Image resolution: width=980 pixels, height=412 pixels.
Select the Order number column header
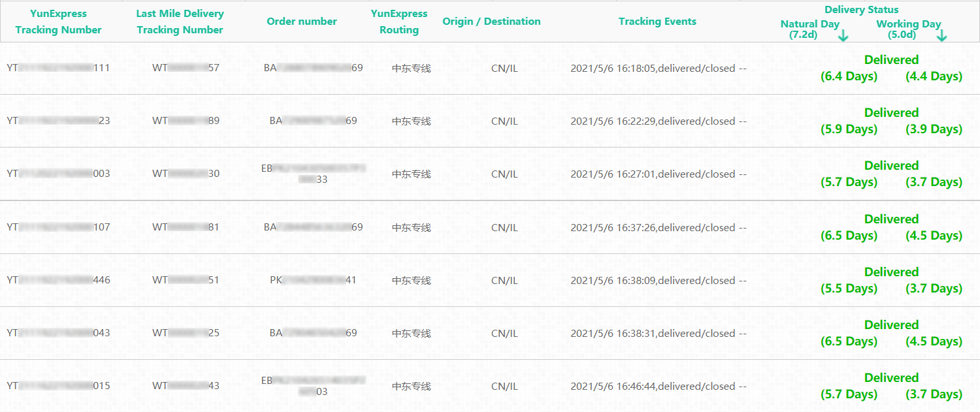click(302, 22)
